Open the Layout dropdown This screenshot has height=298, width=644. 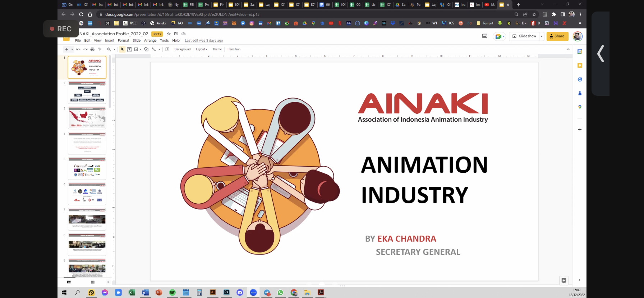(x=202, y=49)
